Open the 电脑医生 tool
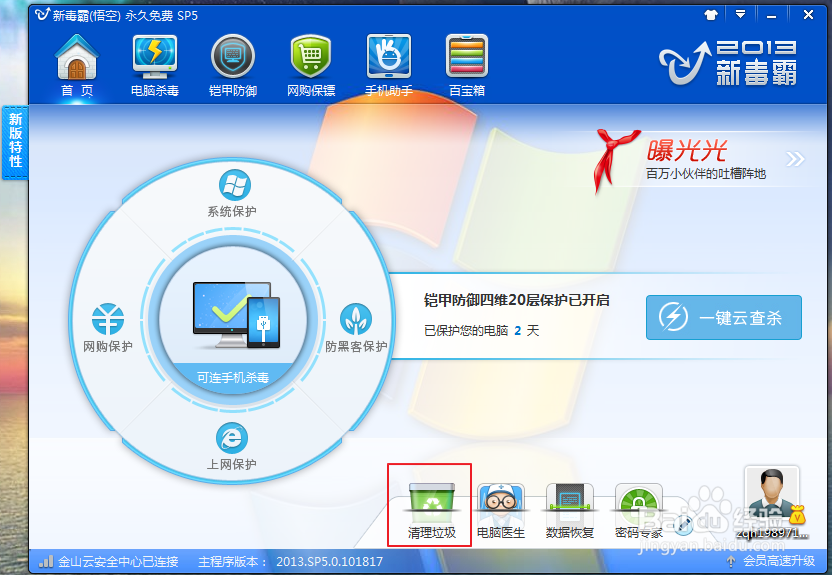The image size is (832, 575). (500, 510)
